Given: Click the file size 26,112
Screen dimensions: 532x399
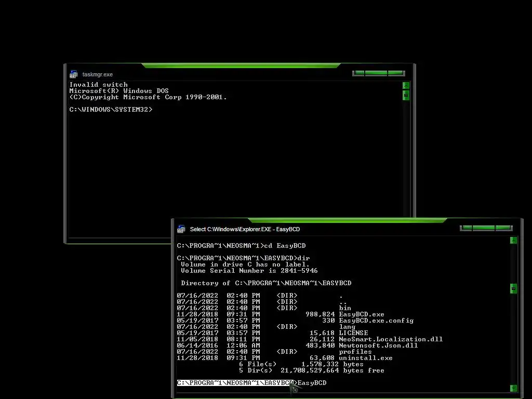Looking at the screenshot, I should point(322,339).
